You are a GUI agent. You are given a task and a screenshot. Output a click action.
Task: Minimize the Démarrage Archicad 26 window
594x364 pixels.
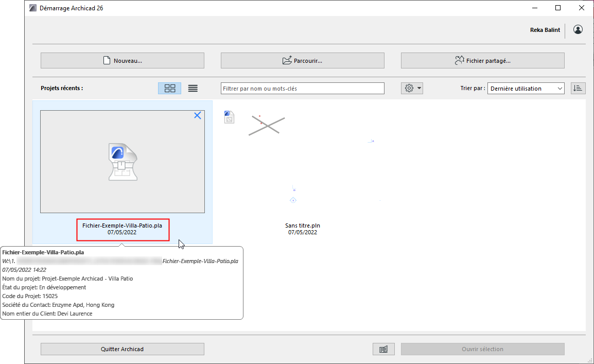coord(534,8)
